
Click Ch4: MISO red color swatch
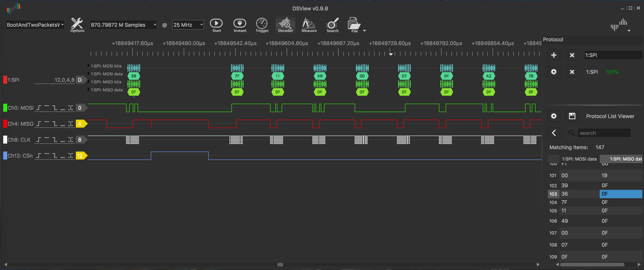click(5, 124)
